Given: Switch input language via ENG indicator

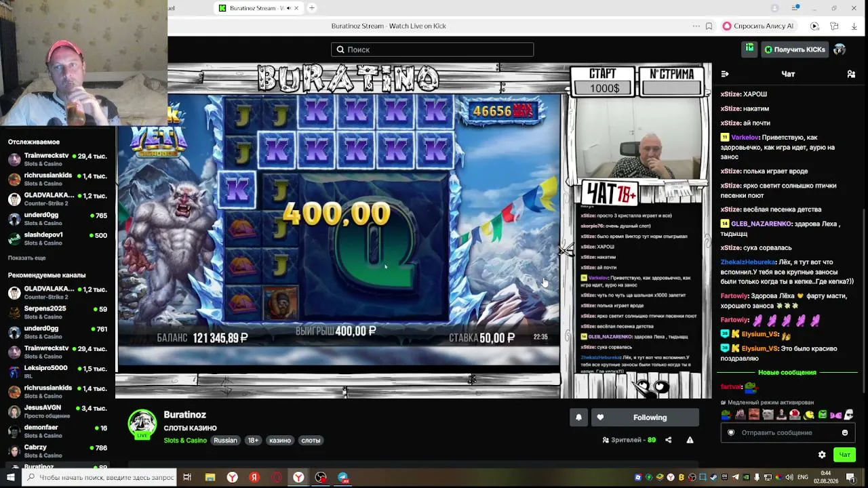Looking at the screenshot, I should (803, 477).
